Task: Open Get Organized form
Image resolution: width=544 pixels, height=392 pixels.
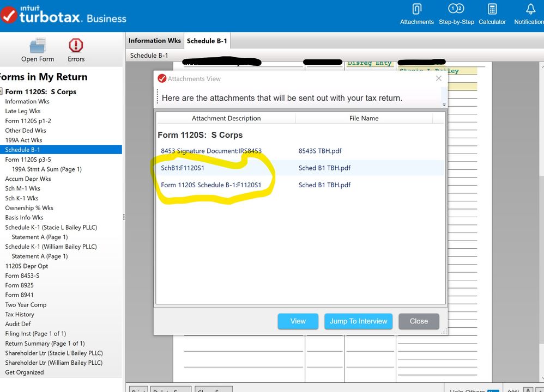Action: click(x=25, y=372)
